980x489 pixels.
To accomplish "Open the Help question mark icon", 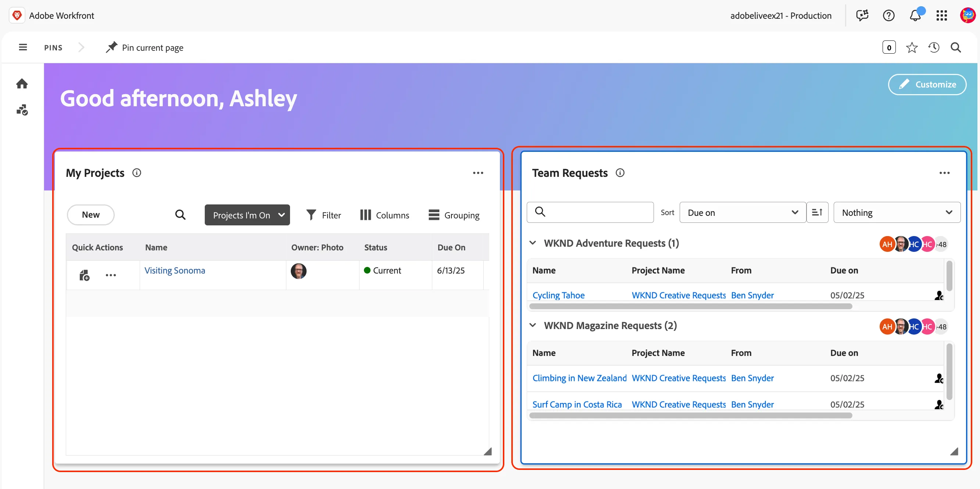I will tap(889, 15).
